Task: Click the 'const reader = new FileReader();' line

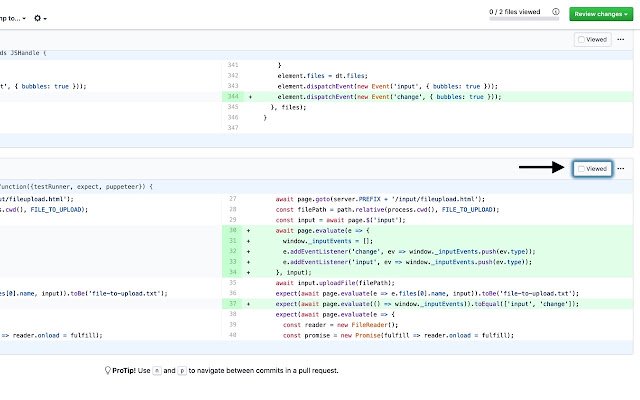Action: click(340, 324)
